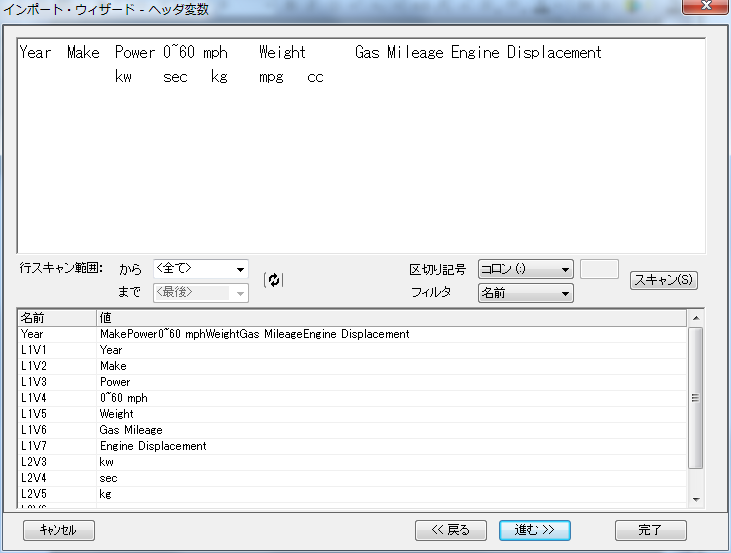Open the 区切り記号 delimiter dropdown
Viewport: 731px width, 553px height.
[525, 269]
